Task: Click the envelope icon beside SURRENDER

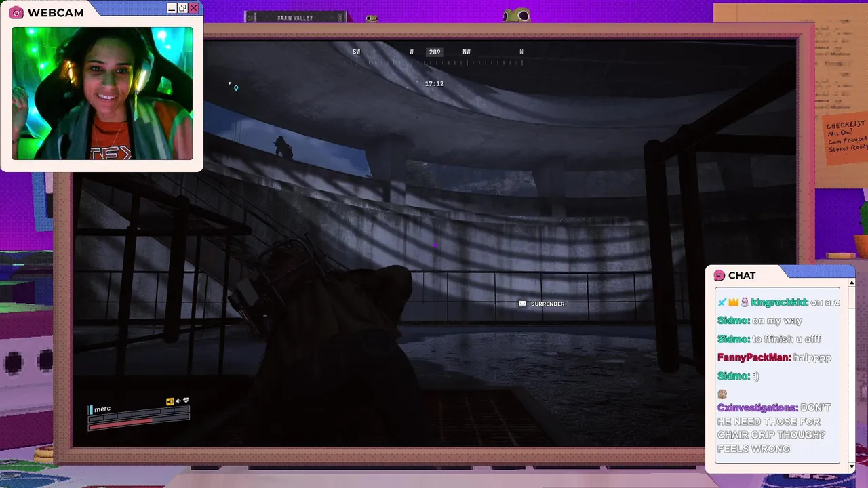Action: 522,304
